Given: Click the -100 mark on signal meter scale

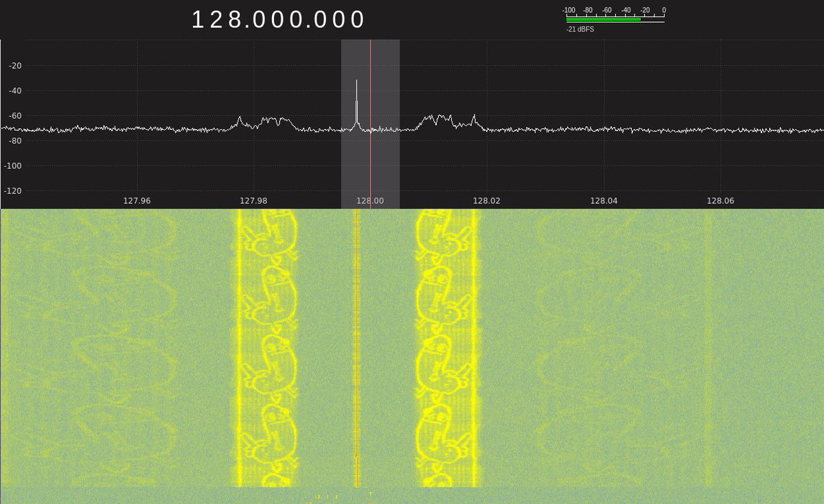Looking at the screenshot, I should tap(569, 10).
